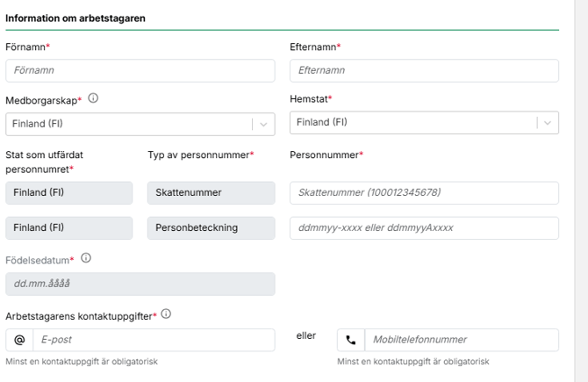
Task: Focus the Förnamn input field
Action: [x=140, y=70]
